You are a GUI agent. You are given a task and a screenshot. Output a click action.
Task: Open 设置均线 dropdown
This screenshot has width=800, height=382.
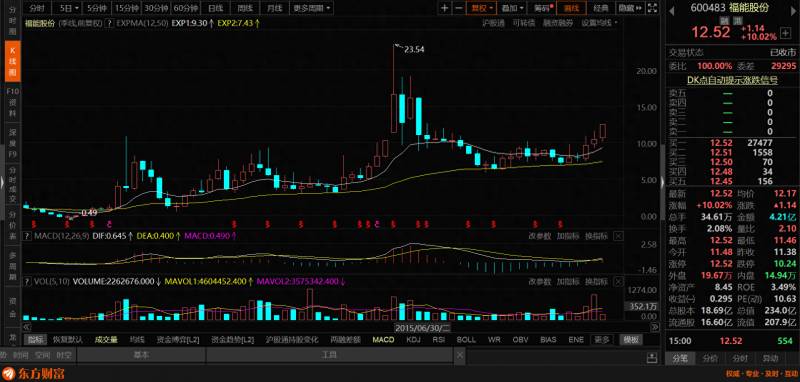[x=600, y=23]
